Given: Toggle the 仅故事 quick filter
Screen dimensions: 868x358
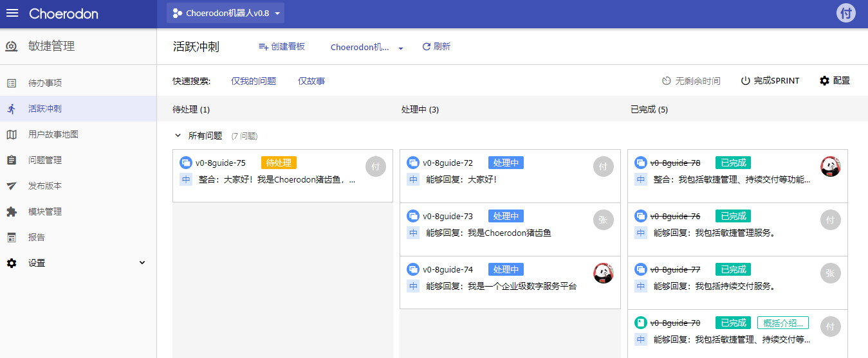Looking at the screenshot, I should pos(311,81).
